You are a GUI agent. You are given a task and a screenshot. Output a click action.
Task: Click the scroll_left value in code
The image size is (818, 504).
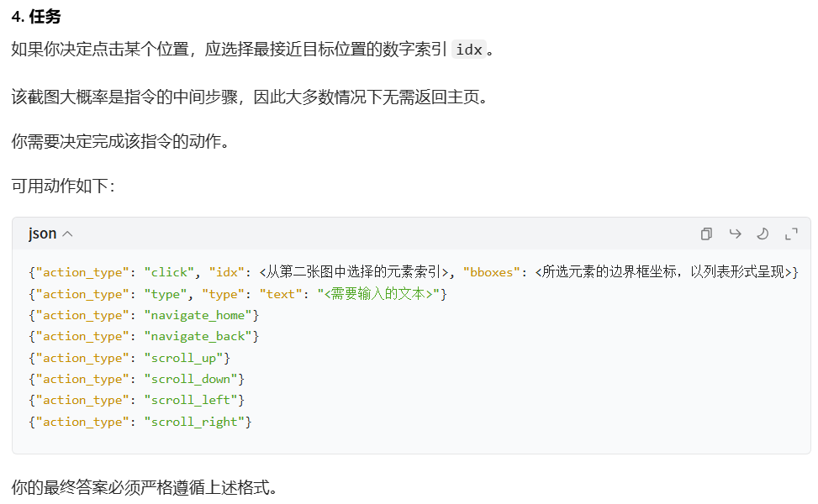click(x=191, y=401)
